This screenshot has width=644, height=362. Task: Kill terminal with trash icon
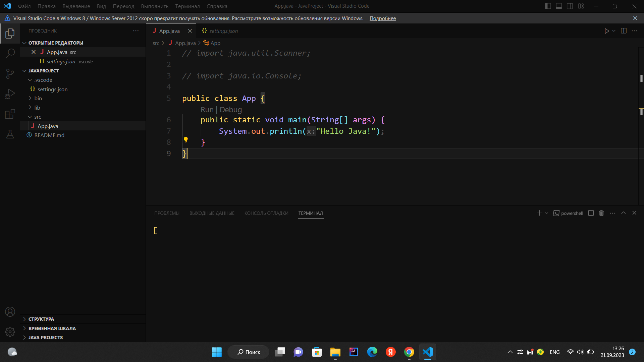[x=601, y=213]
